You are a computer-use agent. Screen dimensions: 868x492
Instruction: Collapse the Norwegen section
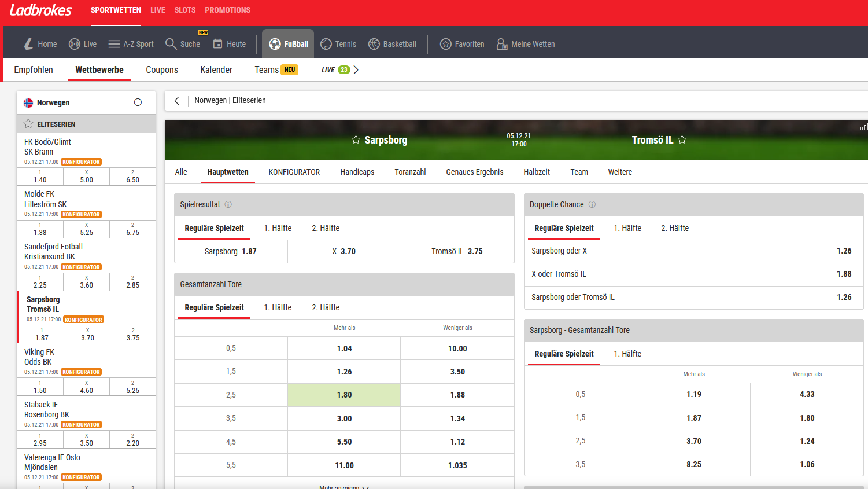click(x=138, y=102)
